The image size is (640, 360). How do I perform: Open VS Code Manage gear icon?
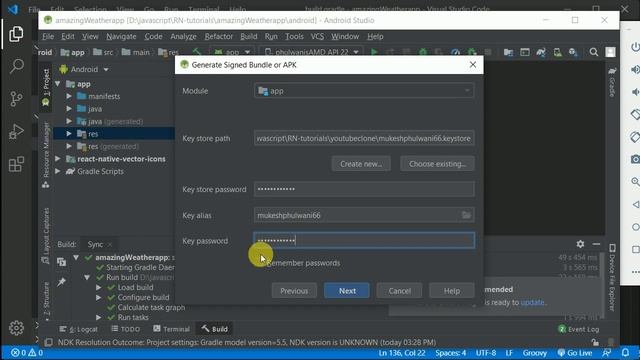[x=16, y=328]
